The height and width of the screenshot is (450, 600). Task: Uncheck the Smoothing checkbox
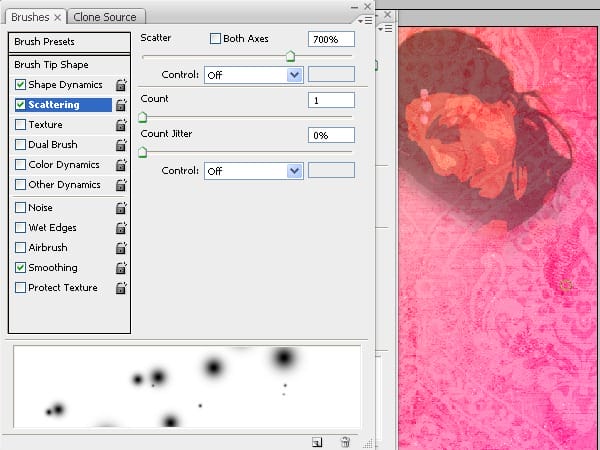point(20,267)
